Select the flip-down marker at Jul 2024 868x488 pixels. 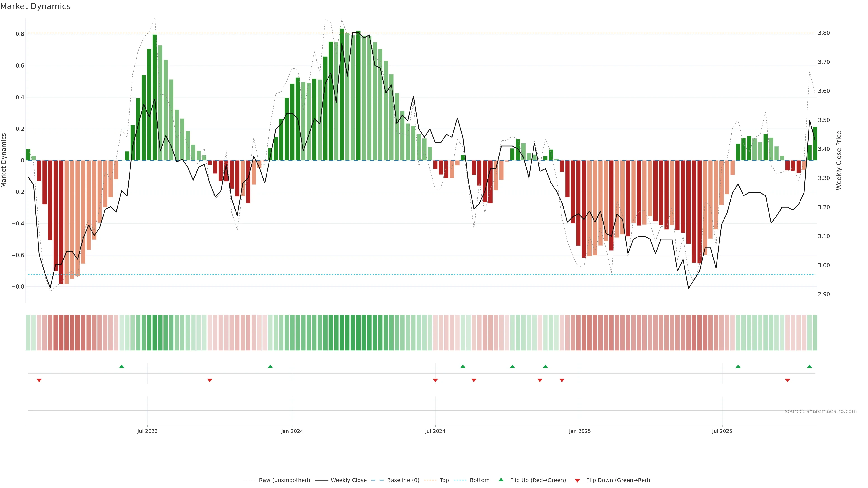coord(435,380)
